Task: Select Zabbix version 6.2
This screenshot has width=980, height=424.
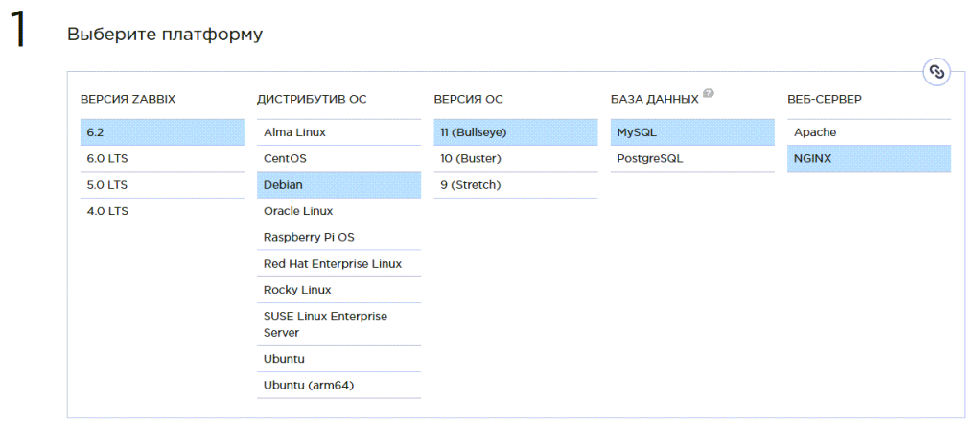Action: (162, 132)
